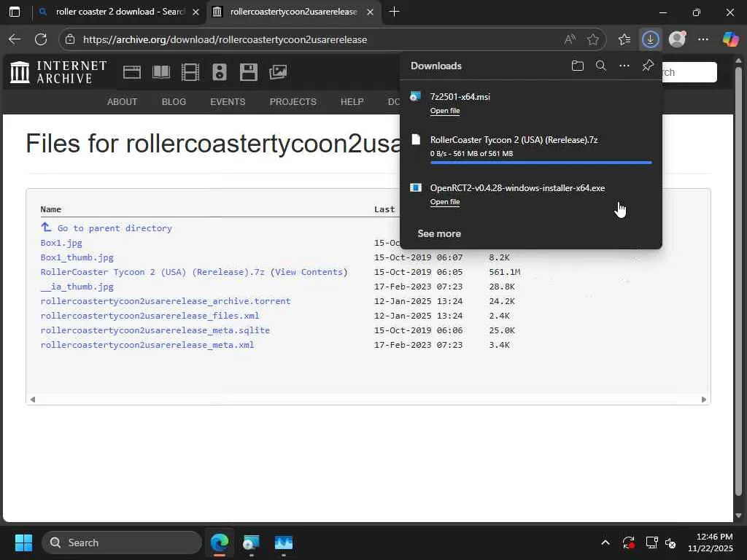Pin the Downloads panel

[648, 66]
